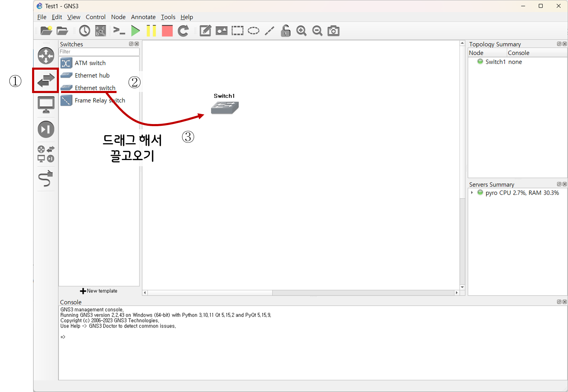
Task: Select Frame Relay switch template
Action: click(99, 101)
